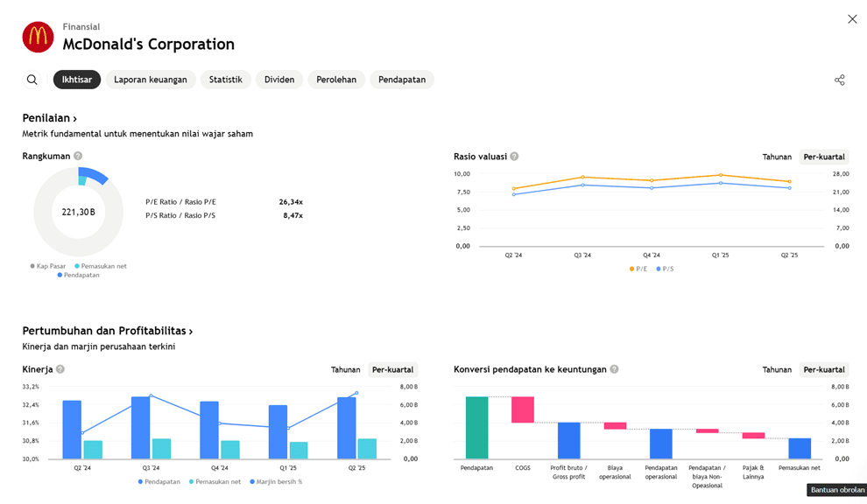Screen dimensions: 867x504
Task: Expand Pertumbuhan dan Profitabilitas section
Action: click(x=107, y=331)
